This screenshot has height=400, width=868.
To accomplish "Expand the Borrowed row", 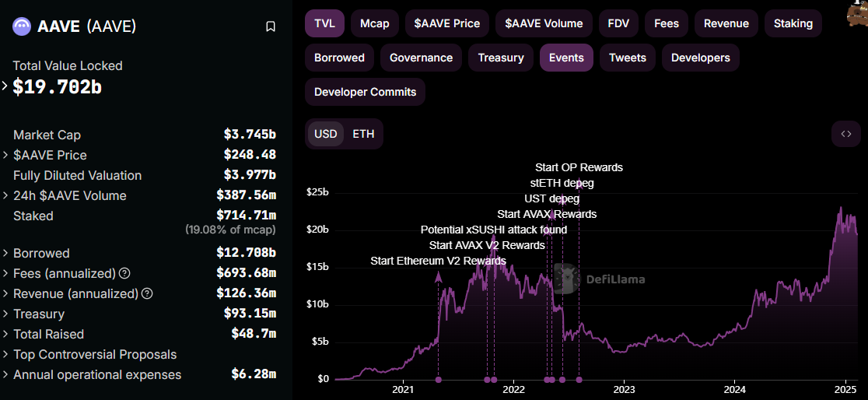I will point(5,253).
